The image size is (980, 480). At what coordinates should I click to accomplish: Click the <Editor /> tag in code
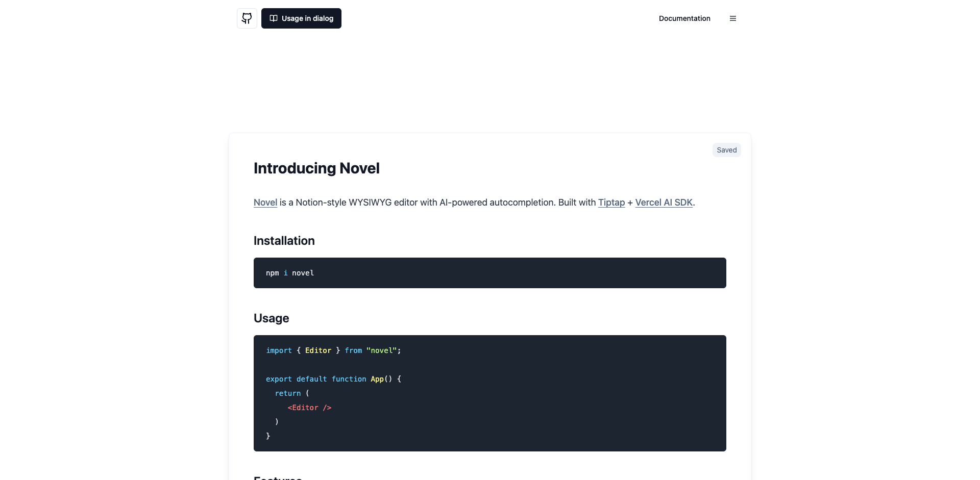tap(309, 408)
